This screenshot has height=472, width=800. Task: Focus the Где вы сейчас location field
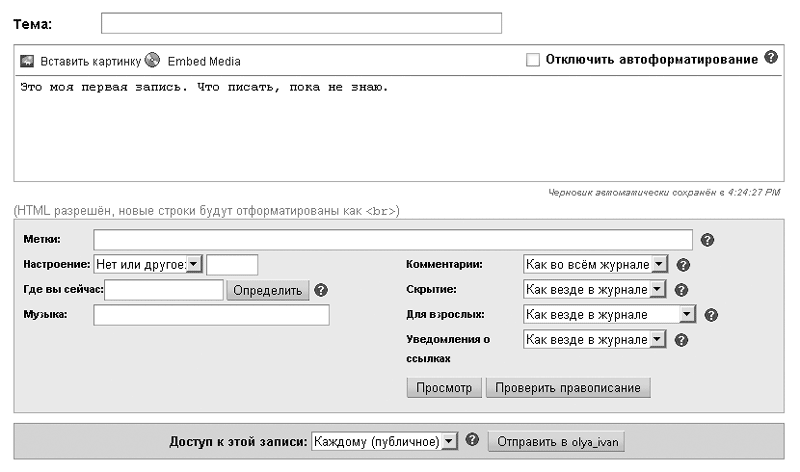tap(164, 290)
